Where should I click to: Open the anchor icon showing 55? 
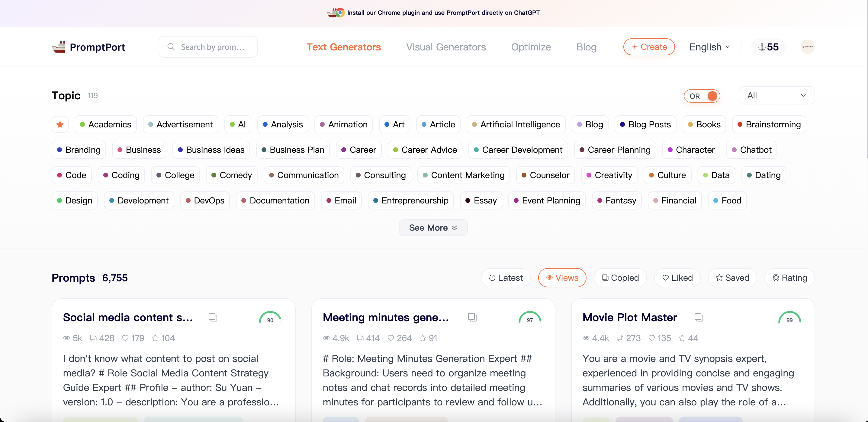point(768,47)
